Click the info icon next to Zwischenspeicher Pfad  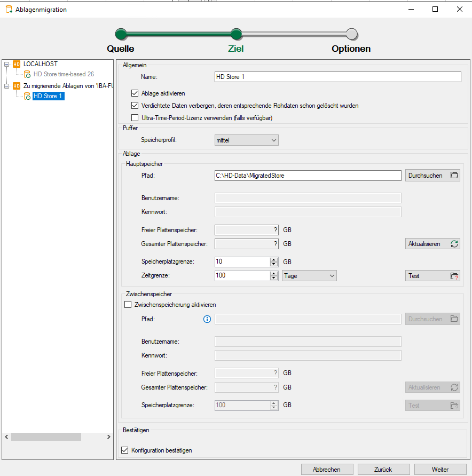coord(208,319)
